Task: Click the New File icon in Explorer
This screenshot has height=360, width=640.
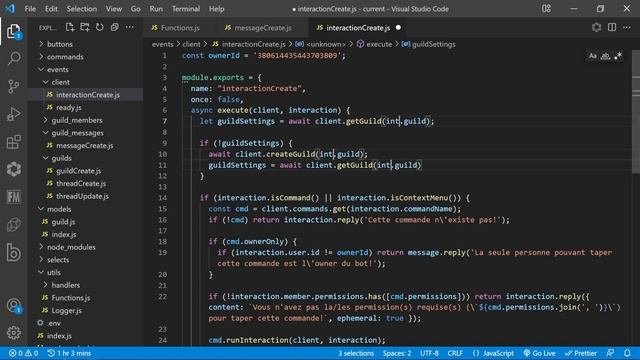Action: tap(70, 27)
